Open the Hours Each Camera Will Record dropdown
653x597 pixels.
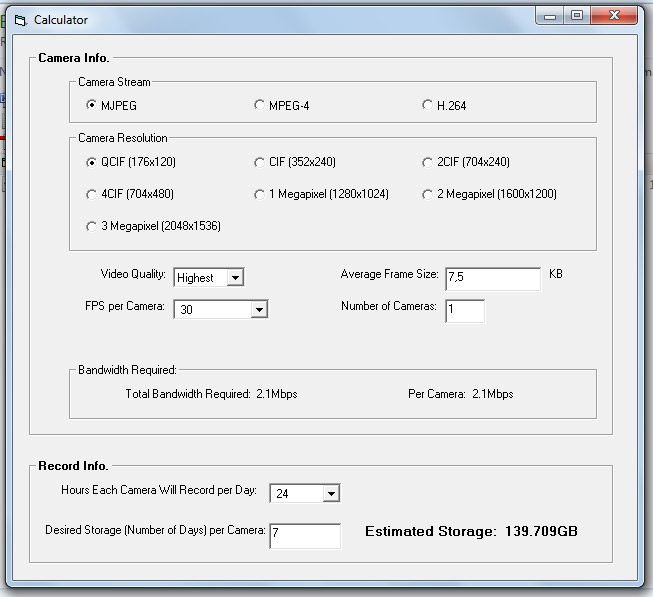331,493
